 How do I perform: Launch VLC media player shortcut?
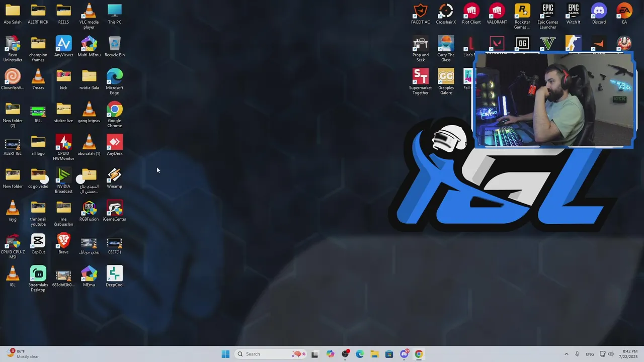coord(89,16)
